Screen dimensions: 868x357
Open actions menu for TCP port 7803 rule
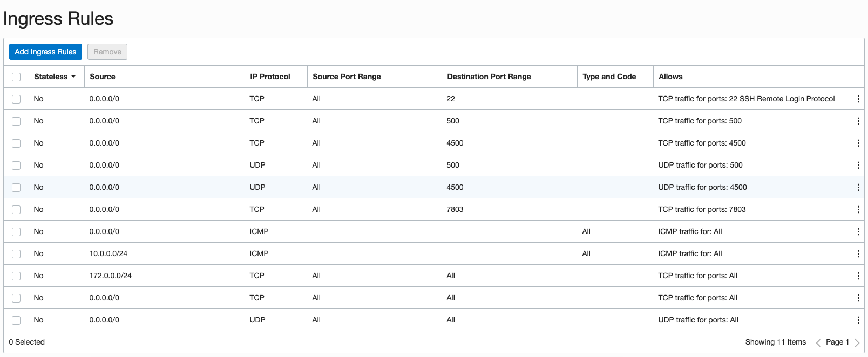coord(858,209)
